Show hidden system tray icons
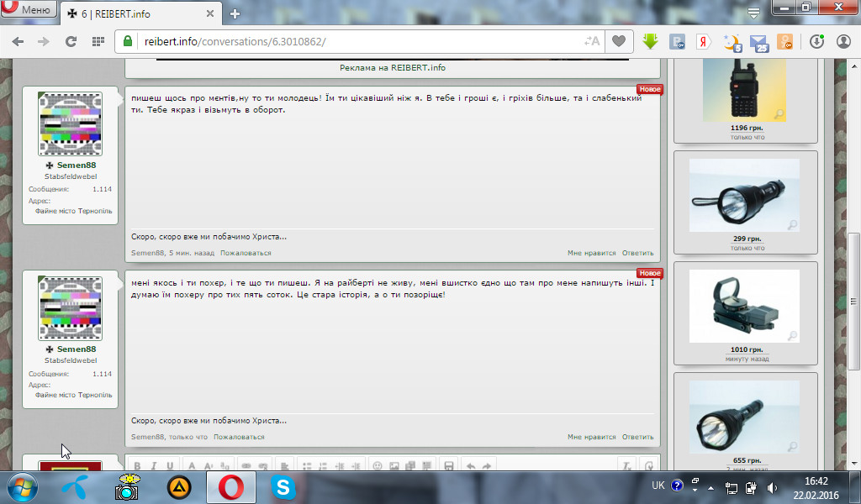Screen dimensions: 861x504 click(x=711, y=487)
